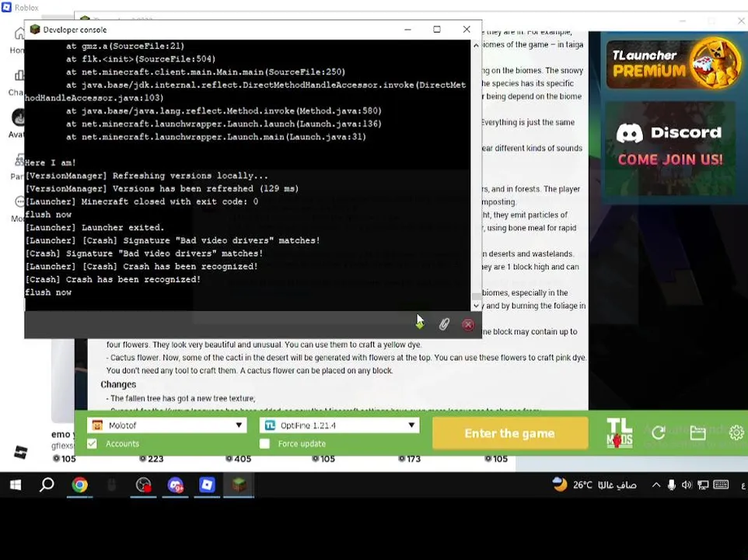Viewport: 748px width, 560px height.
Task: Click the green download arrow in Developer console
Action: [x=419, y=324]
